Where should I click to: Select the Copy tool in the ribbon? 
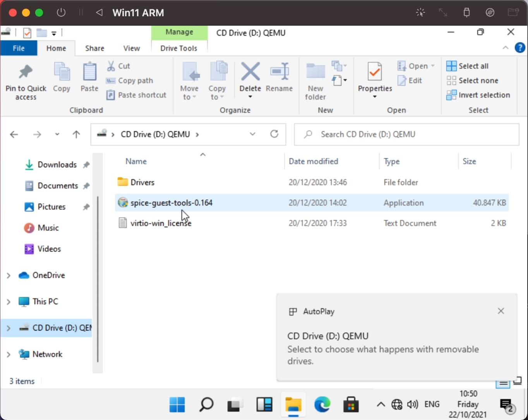61,77
